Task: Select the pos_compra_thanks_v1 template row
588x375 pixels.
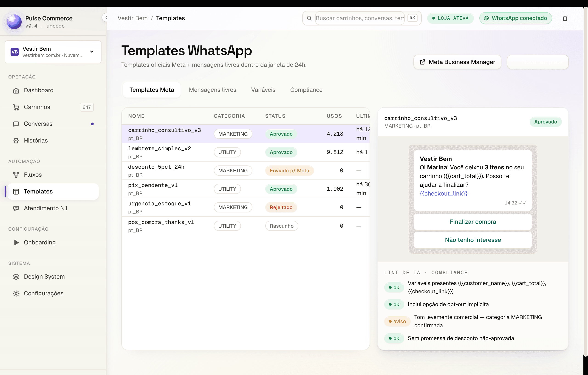Action: pyautogui.click(x=245, y=226)
